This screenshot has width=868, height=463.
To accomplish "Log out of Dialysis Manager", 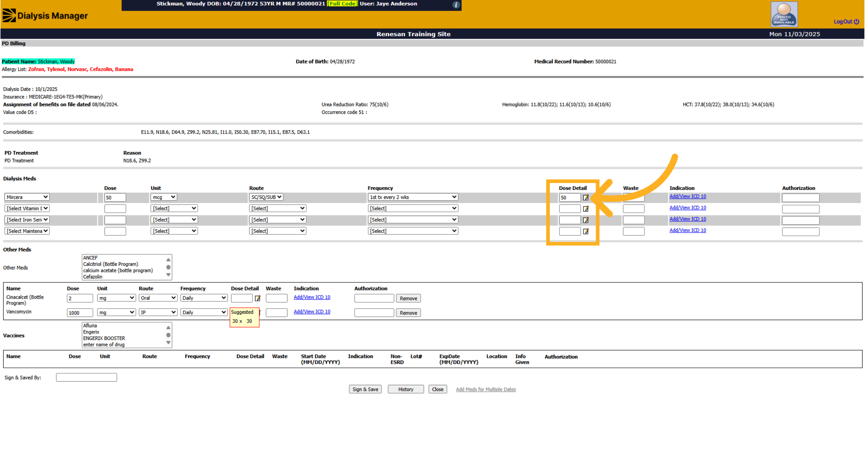I will (x=846, y=22).
